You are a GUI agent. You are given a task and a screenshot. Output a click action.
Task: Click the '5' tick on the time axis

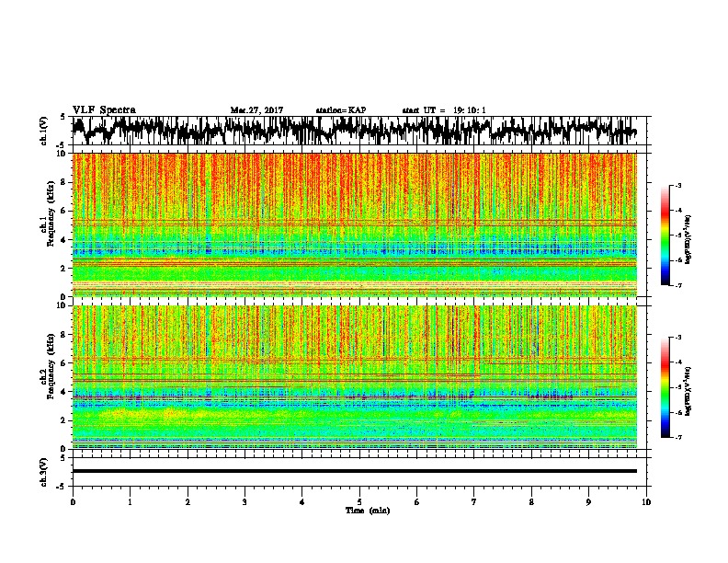pyautogui.click(x=359, y=502)
